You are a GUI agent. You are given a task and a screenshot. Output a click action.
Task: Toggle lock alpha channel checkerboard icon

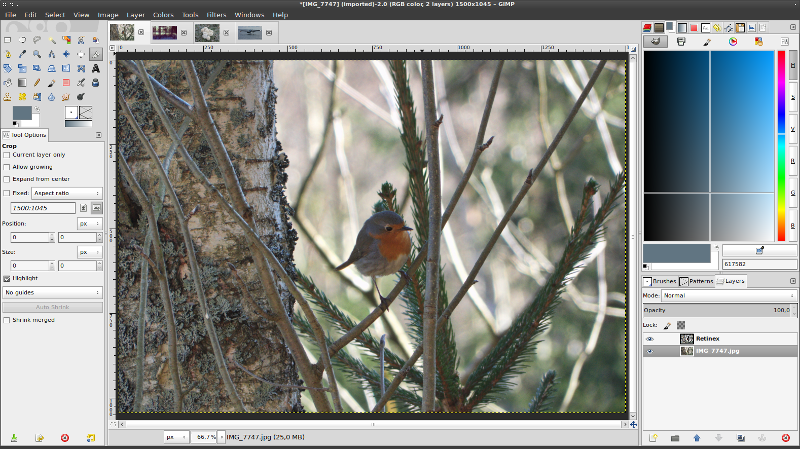681,325
